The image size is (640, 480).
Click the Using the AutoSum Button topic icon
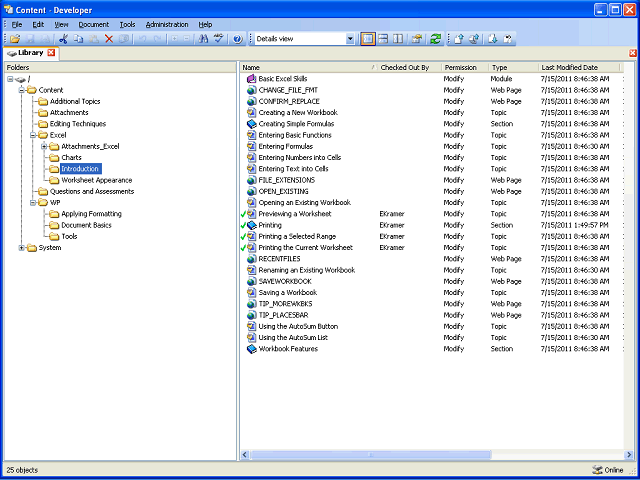tap(252, 327)
